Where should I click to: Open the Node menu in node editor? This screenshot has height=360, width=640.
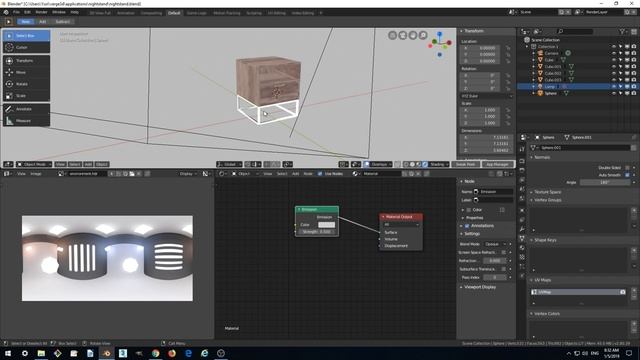[308, 173]
